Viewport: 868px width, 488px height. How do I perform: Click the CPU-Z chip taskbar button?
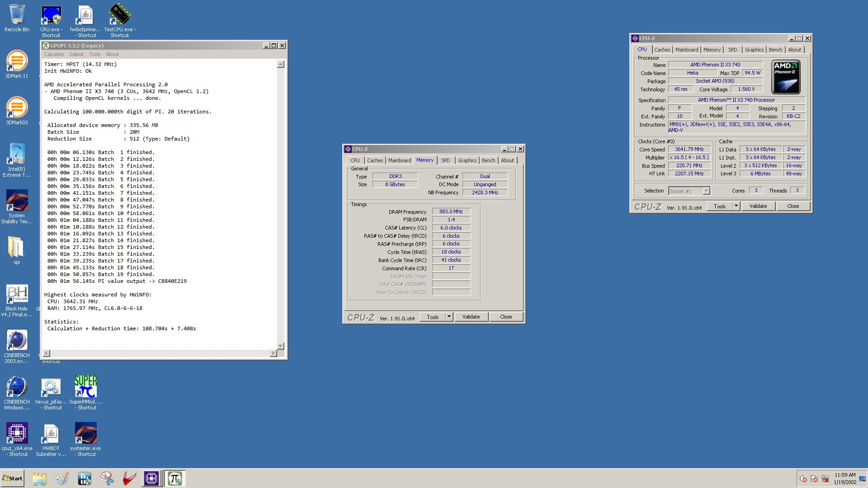point(151,479)
